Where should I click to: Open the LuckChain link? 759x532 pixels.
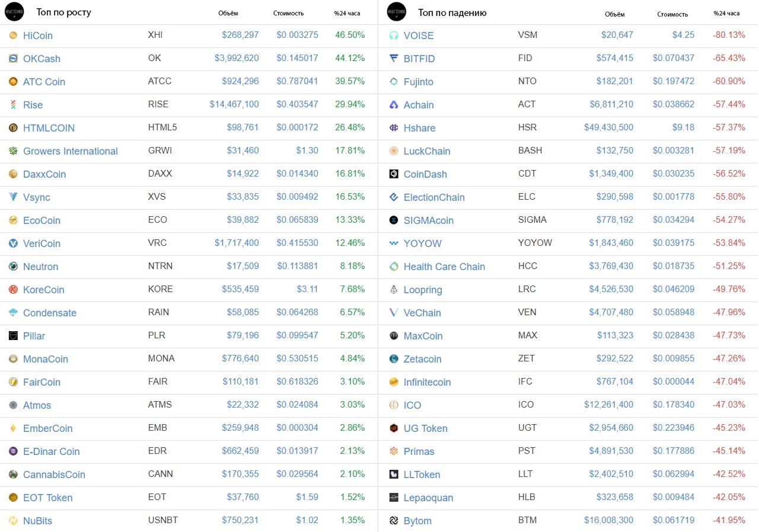(x=427, y=151)
